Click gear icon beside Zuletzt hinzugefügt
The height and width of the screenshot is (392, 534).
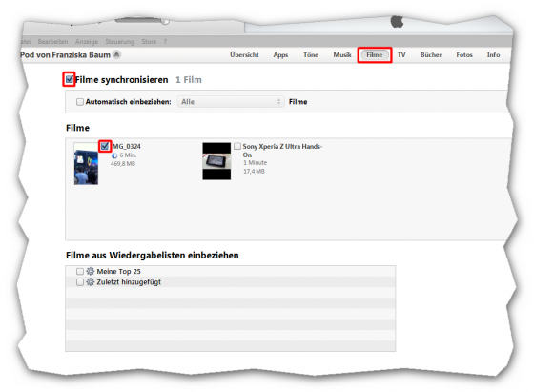(91, 282)
